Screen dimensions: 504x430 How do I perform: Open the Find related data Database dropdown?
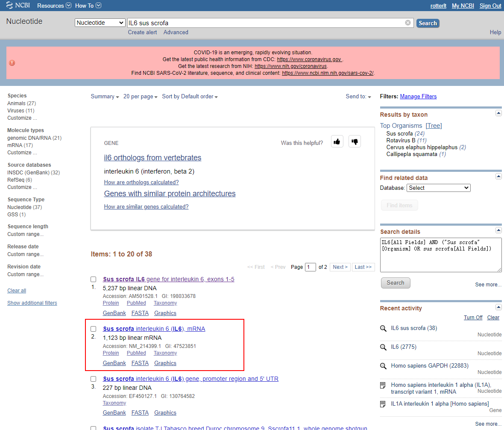(x=438, y=188)
